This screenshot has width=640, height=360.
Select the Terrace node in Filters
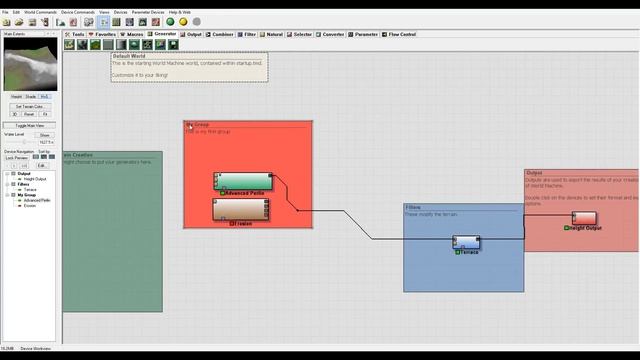(466, 242)
